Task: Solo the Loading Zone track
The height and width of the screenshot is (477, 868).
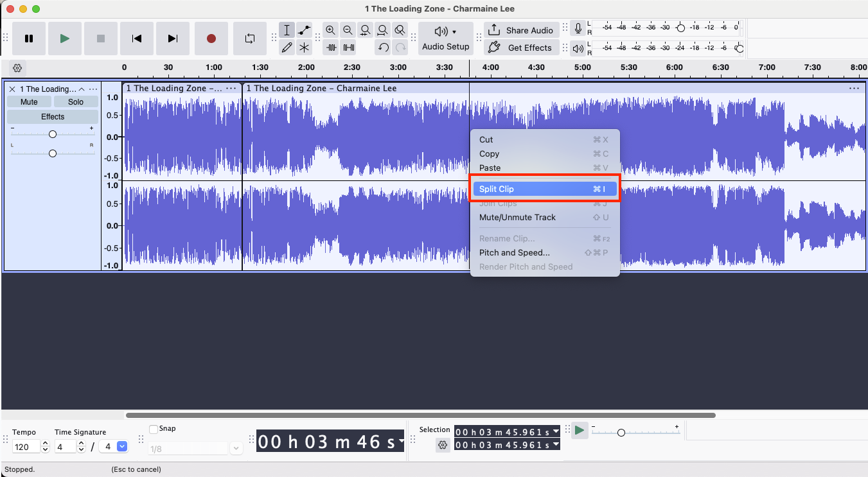Action: point(75,101)
